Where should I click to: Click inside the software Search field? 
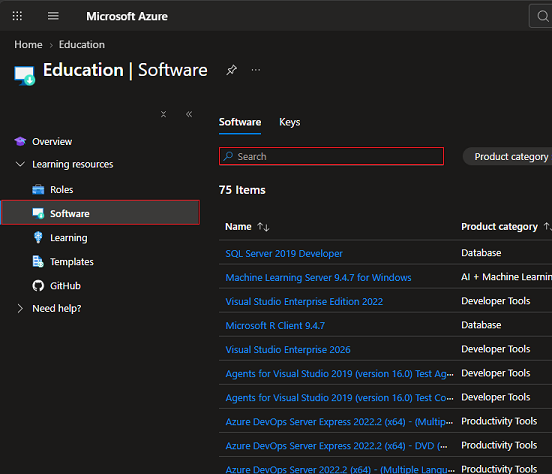point(331,156)
